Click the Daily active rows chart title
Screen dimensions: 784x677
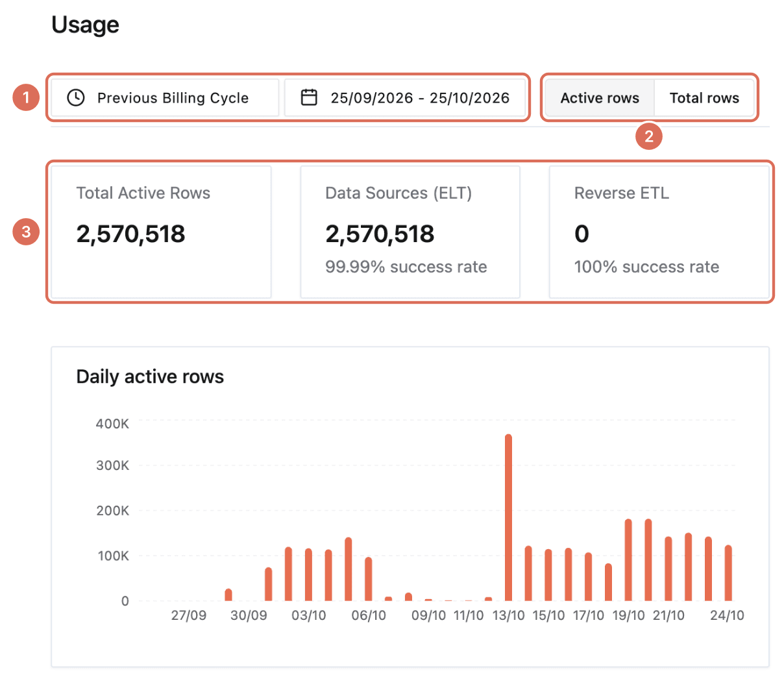150,376
